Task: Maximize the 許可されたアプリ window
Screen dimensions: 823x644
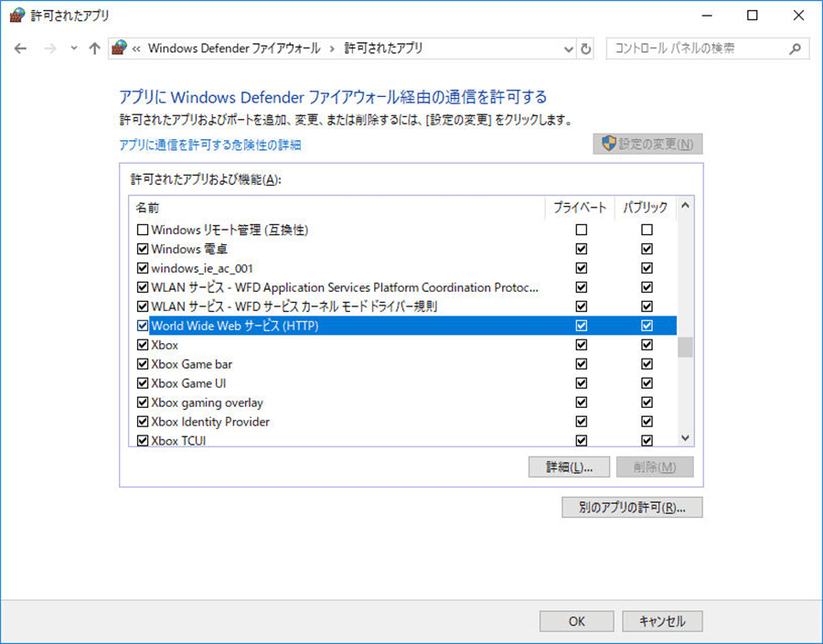Action: click(753, 16)
